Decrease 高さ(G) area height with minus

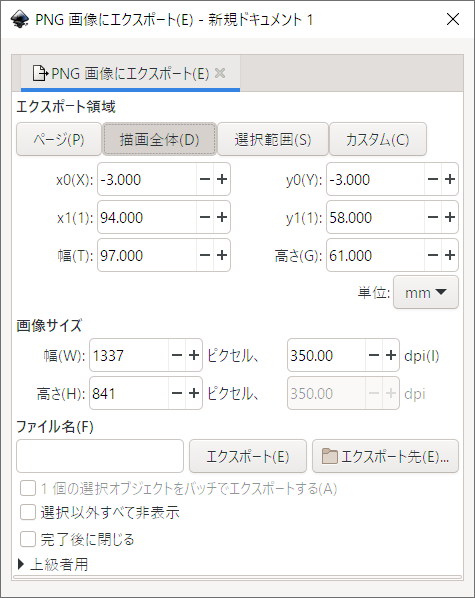(433, 255)
